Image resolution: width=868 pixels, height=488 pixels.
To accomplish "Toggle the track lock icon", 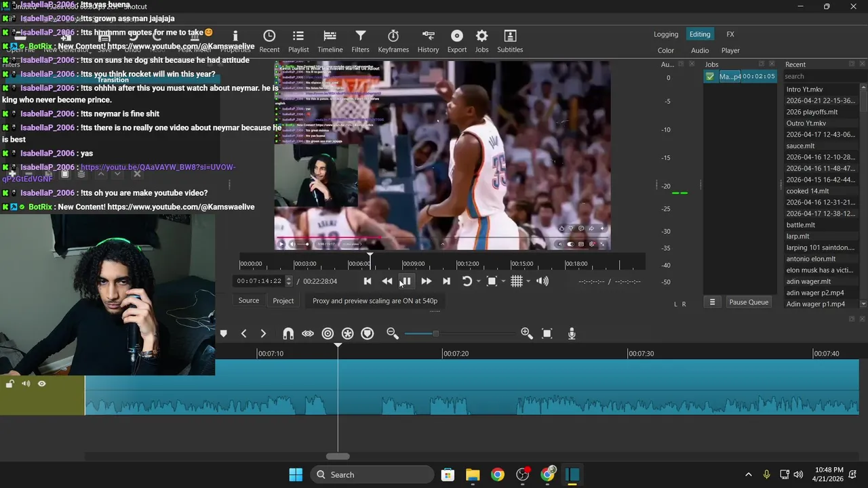I will click(9, 384).
